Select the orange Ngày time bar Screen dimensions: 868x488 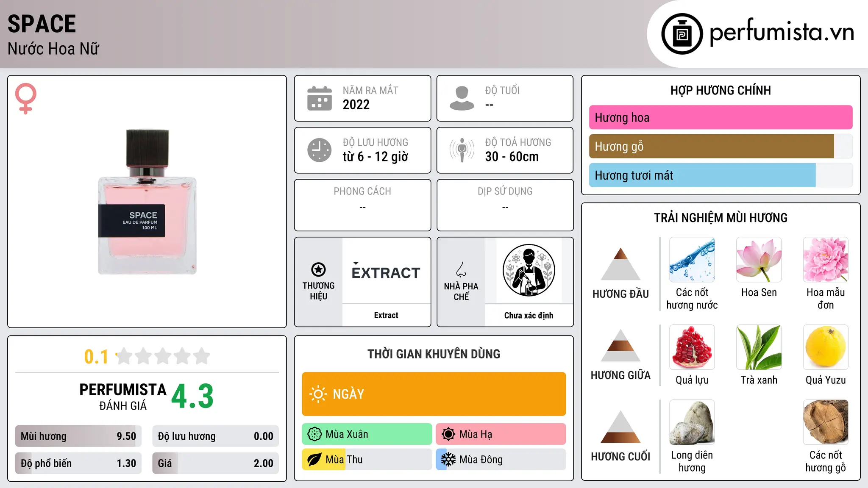(434, 394)
